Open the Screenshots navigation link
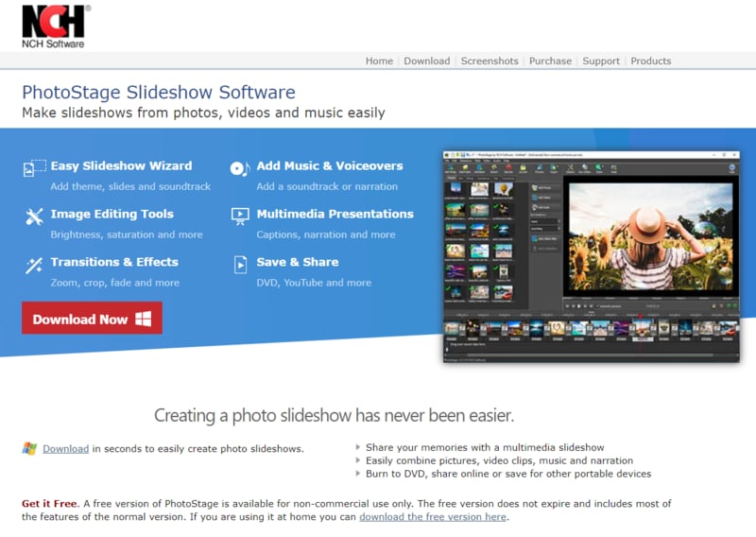Screen dimensions: 756x537 click(x=490, y=61)
